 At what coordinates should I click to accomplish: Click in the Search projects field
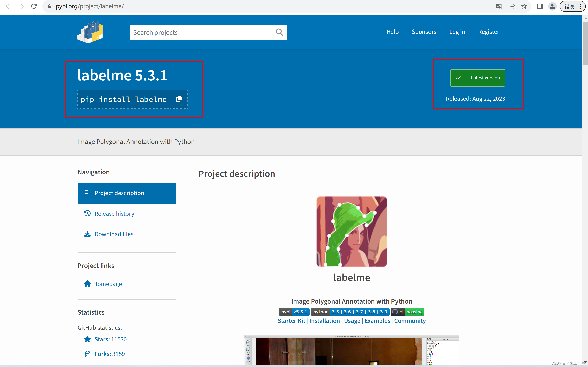(x=201, y=33)
